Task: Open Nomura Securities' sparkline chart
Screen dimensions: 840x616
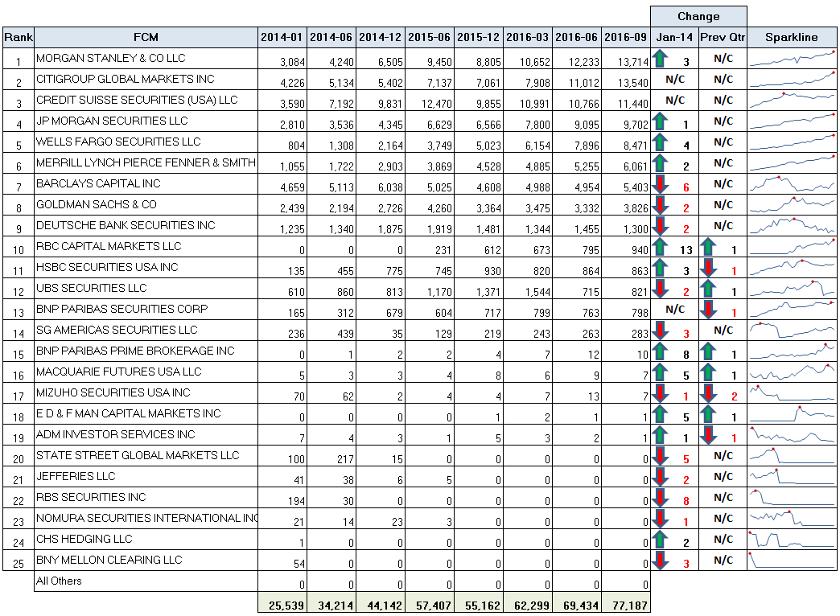Action: (792, 518)
